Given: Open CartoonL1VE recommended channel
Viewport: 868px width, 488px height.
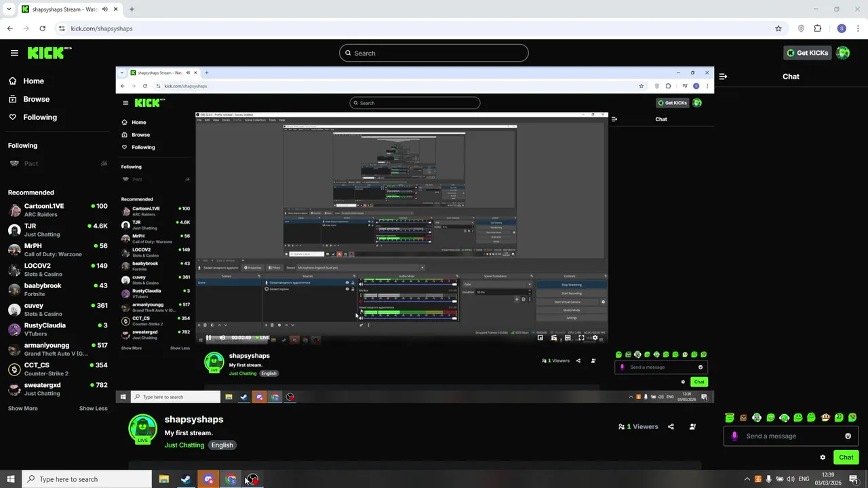Looking at the screenshot, I should [58, 210].
